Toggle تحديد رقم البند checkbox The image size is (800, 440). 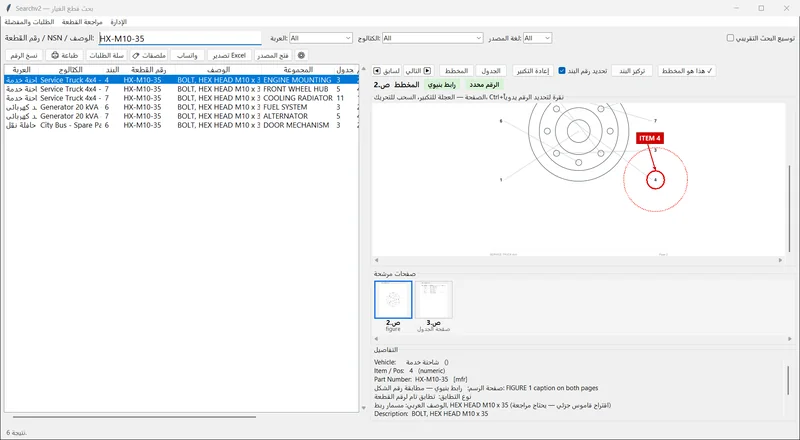coord(562,71)
